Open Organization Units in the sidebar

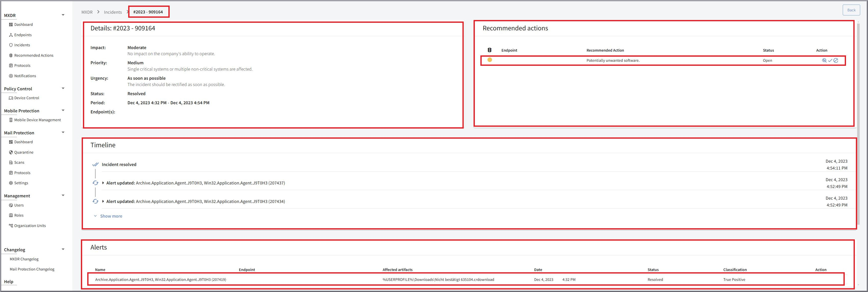30,226
